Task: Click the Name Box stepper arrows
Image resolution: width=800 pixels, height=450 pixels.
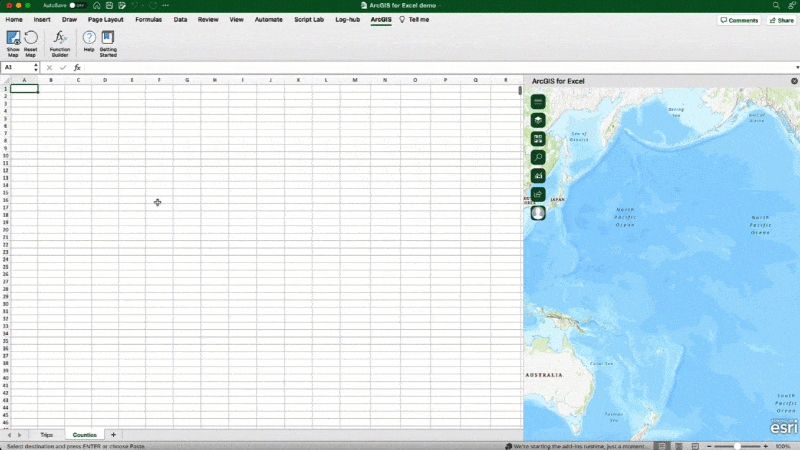Action: 36,67
